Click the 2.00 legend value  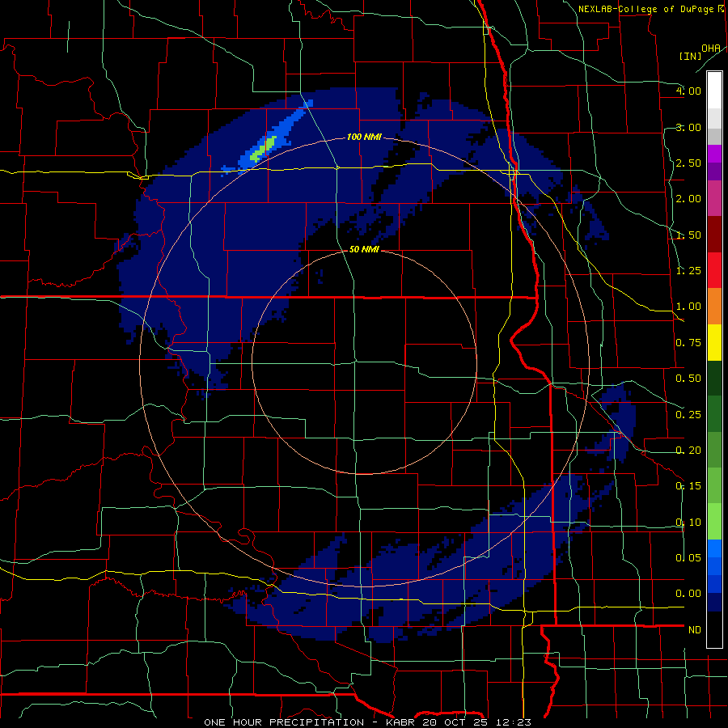pyautogui.click(x=688, y=199)
